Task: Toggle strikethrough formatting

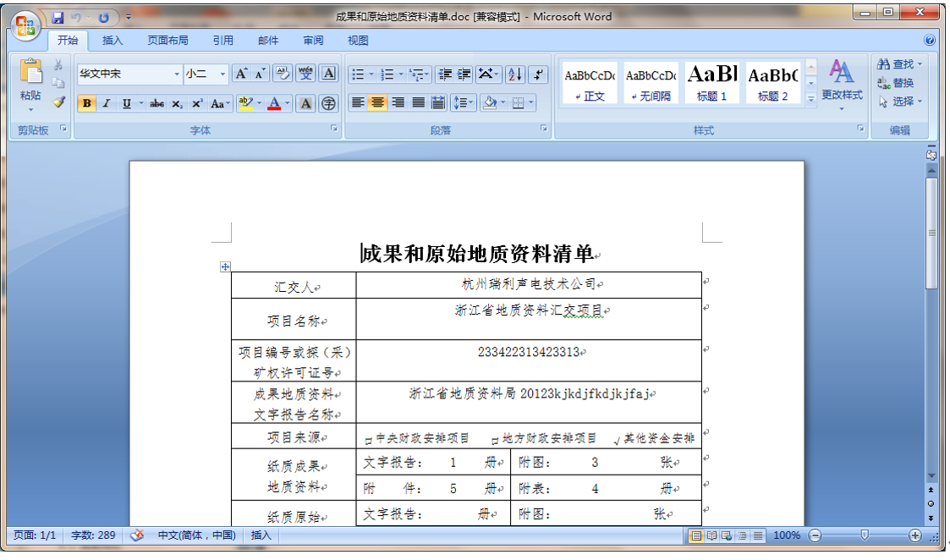Action: (157, 104)
